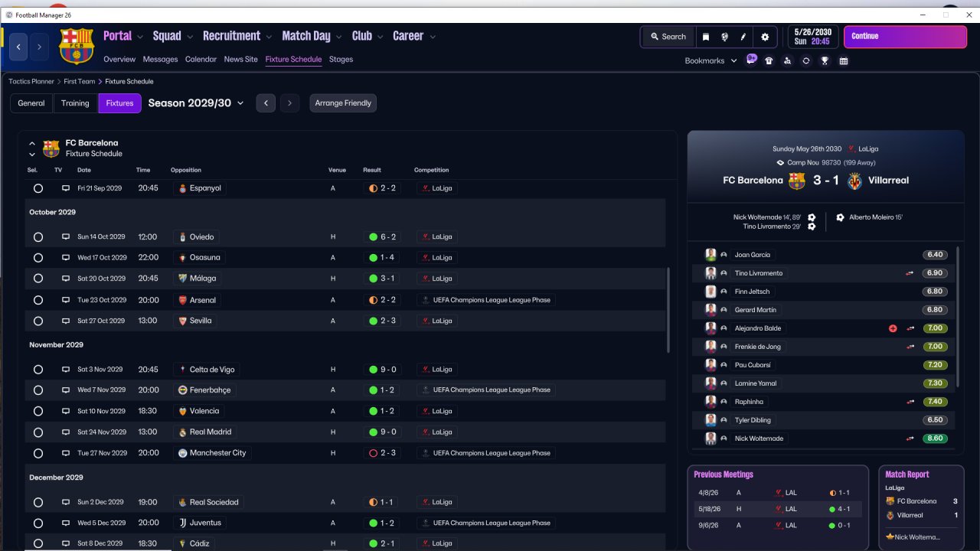Select the Fenerbahçe fixture radio button
Viewport: 980px width, 551px height.
pos(38,390)
